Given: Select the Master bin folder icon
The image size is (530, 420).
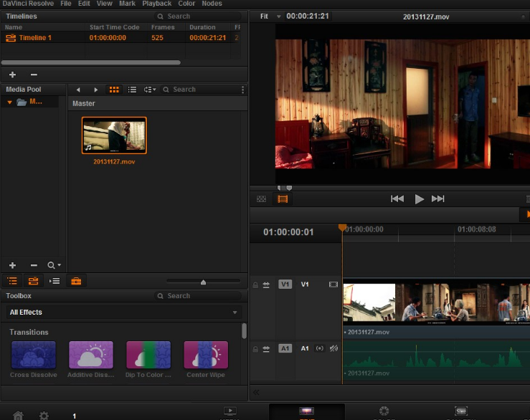Looking at the screenshot, I should [22, 102].
